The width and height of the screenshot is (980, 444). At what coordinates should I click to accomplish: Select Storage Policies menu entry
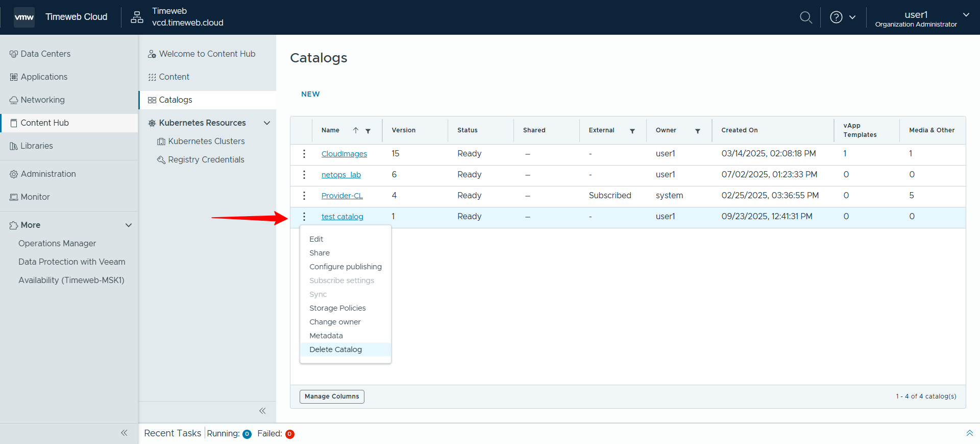pyautogui.click(x=337, y=308)
